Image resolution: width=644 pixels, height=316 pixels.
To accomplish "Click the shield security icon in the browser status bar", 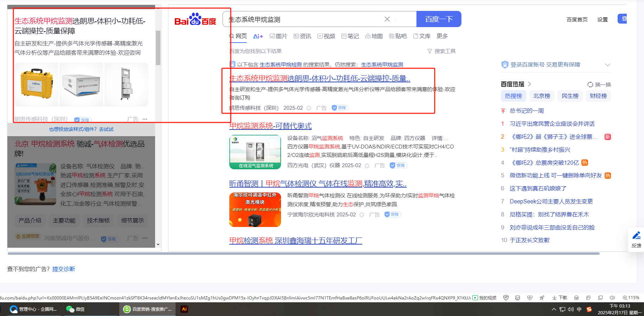I will (506, 298).
